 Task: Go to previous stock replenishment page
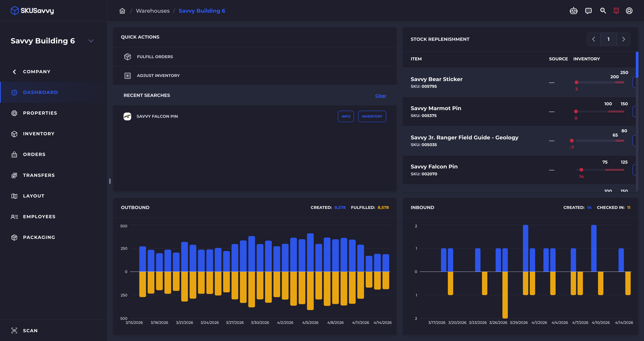(594, 39)
